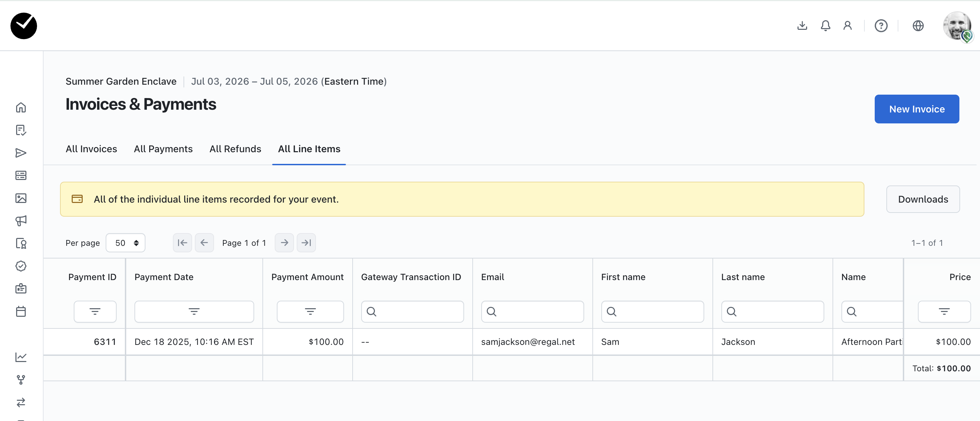
Task: Switch to the All Invoices tab
Action: click(91, 149)
